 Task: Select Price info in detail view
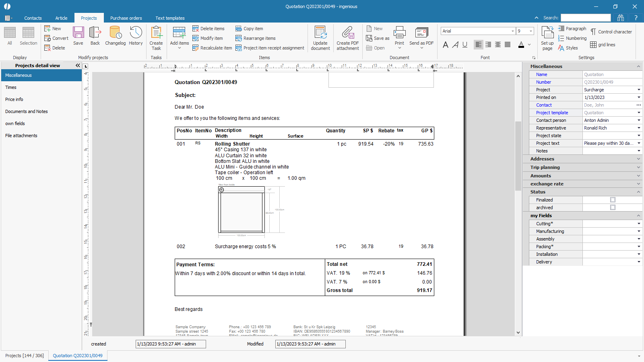[14, 99]
